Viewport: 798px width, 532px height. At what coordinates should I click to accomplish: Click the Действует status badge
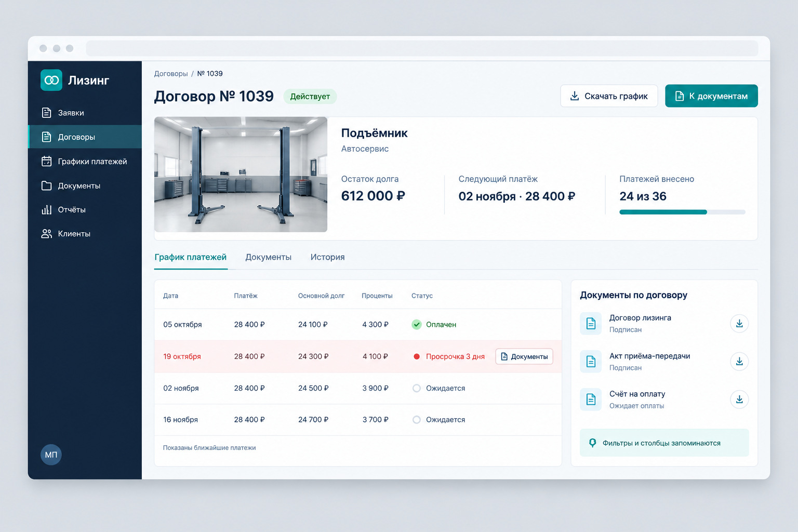pos(310,97)
